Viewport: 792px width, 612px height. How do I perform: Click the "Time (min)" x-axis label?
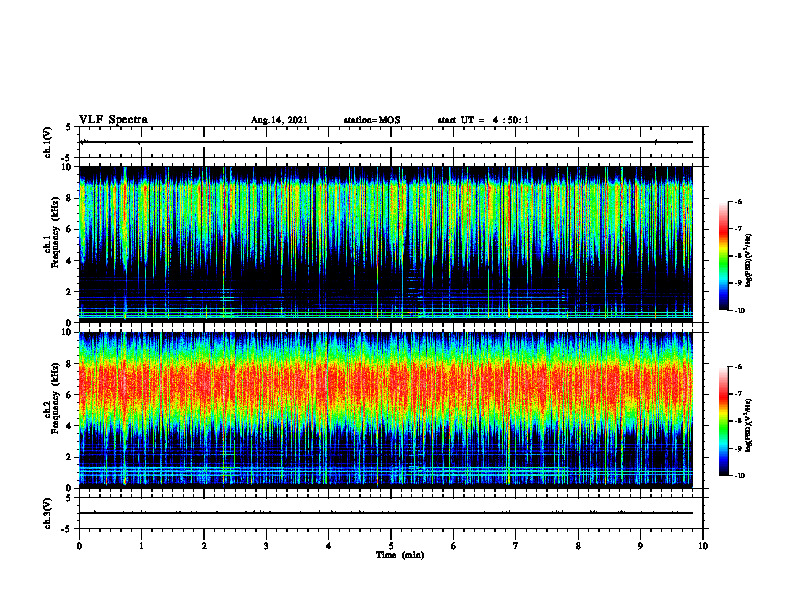click(400, 555)
